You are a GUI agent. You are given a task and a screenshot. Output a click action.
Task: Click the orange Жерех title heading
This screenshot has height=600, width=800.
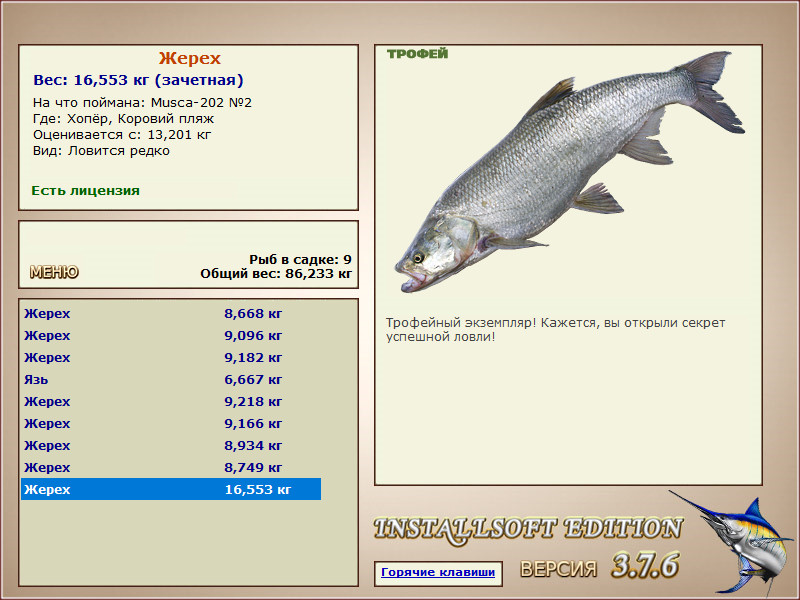pyautogui.click(x=189, y=58)
